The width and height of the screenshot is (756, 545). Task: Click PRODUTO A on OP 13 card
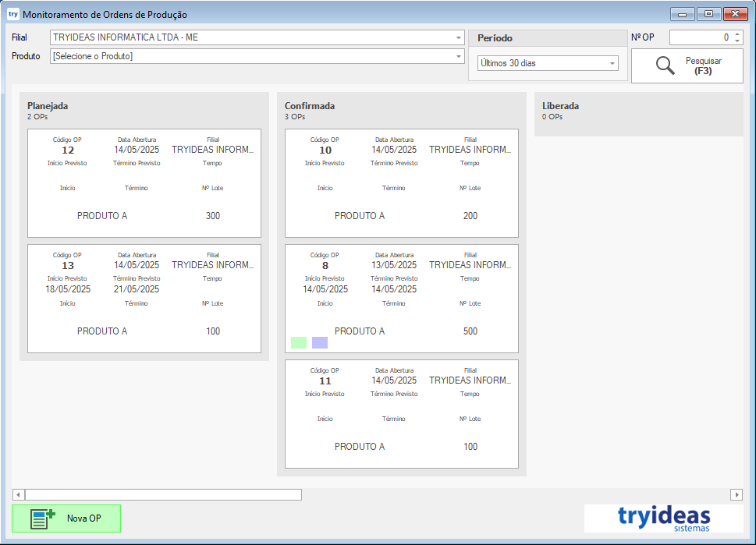[102, 331]
